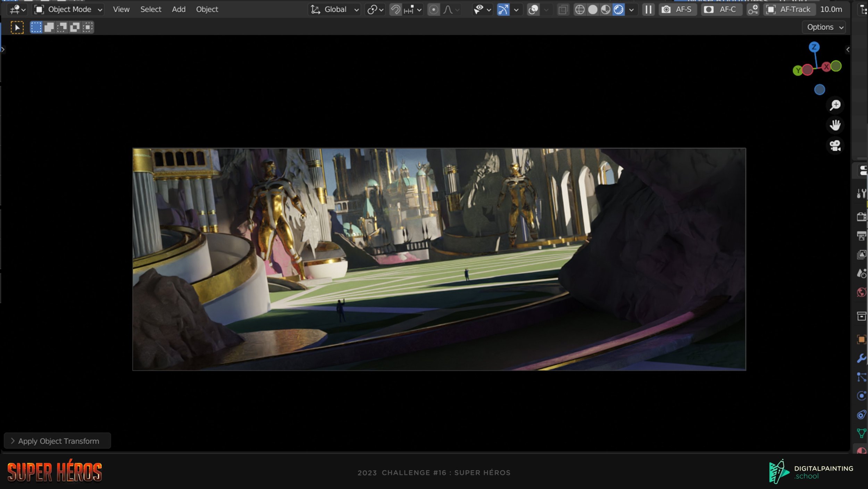This screenshot has height=489, width=868.
Task: Select the tweak select tool
Action: (17, 27)
